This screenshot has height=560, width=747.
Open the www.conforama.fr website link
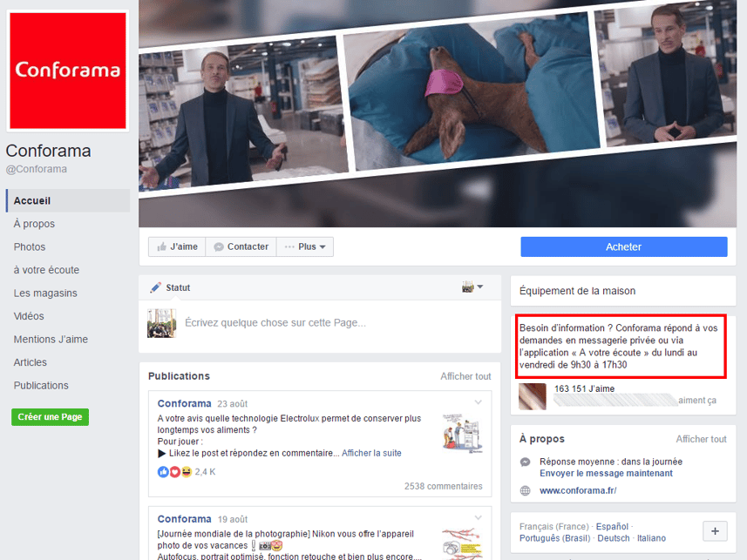pyautogui.click(x=578, y=490)
